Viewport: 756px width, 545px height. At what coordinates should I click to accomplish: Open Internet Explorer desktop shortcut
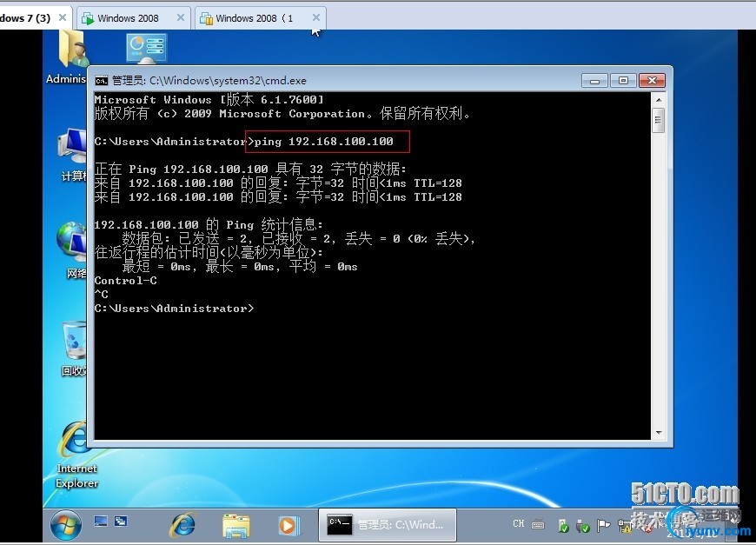tap(76, 455)
